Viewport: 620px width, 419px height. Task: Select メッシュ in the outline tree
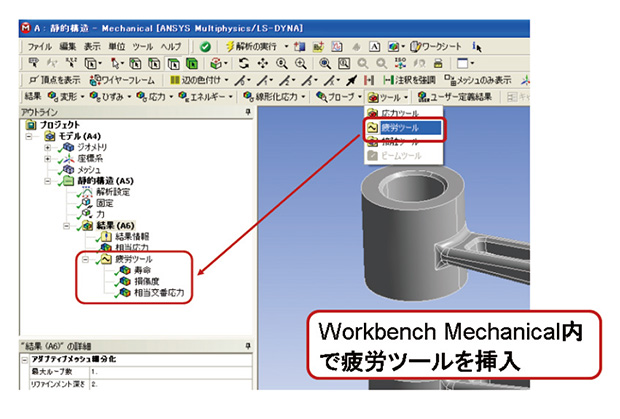click(x=89, y=170)
